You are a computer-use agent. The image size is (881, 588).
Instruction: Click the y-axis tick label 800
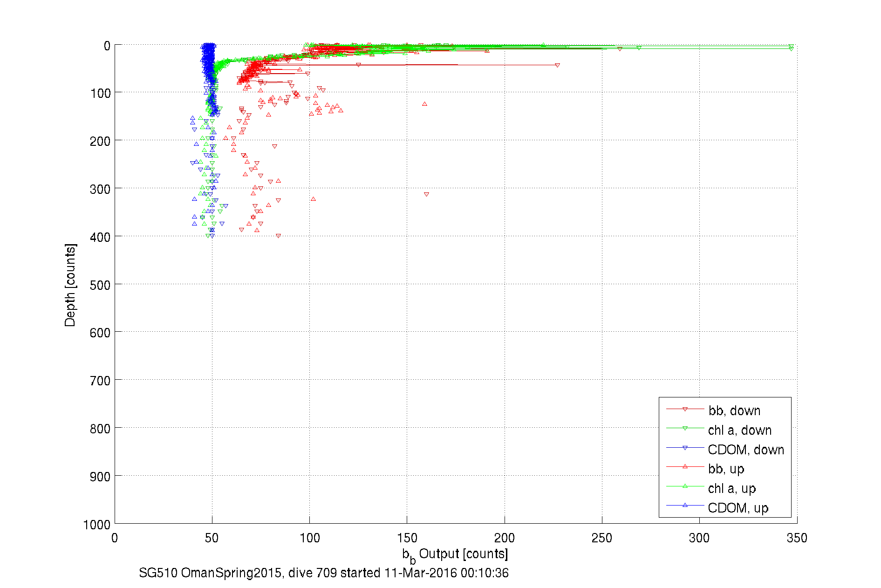tap(100, 428)
